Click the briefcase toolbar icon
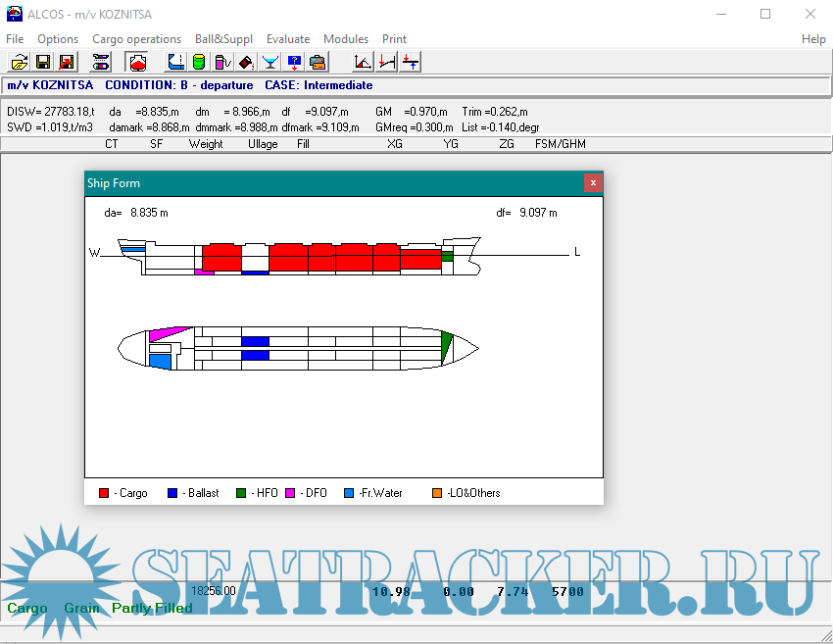Image resolution: width=833 pixels, height=644 pixels. pyautogui.click(x=318, y=62)
